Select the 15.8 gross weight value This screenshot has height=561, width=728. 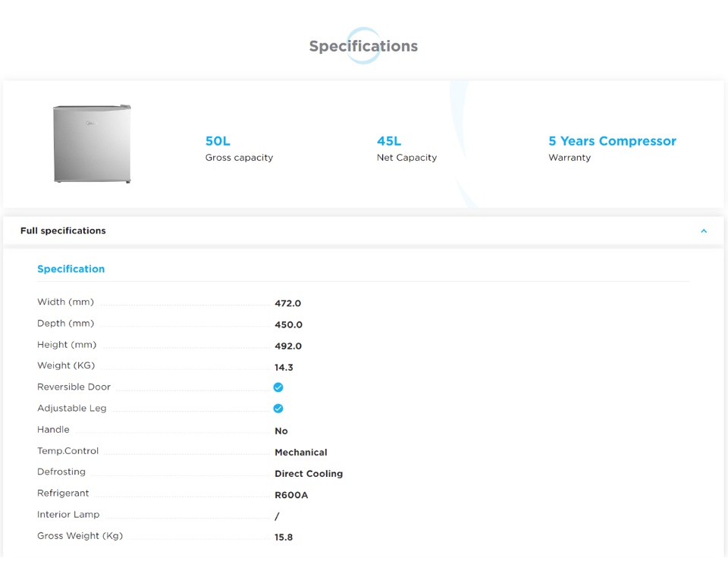(284, 537)
